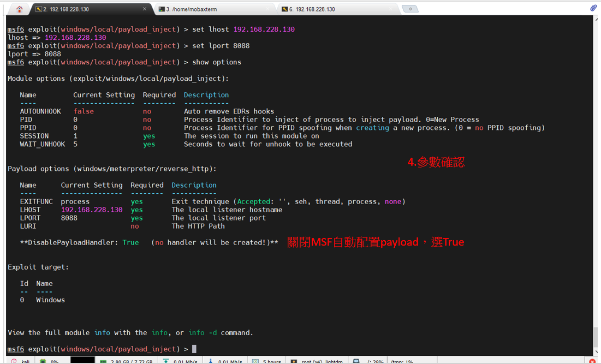
Task: Click '2.80 GB / 7.72 GB' memory status text
Action: click(132, 362)
